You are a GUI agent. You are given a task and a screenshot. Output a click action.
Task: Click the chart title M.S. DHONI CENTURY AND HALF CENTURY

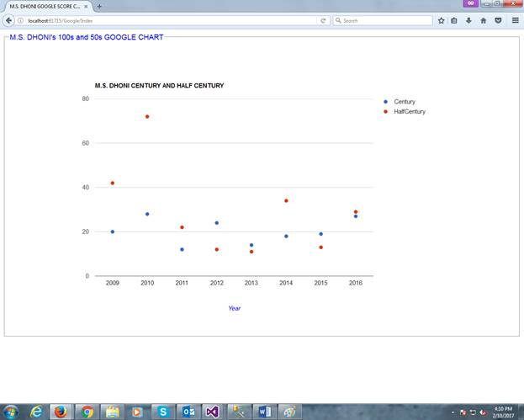coord(160,86)
